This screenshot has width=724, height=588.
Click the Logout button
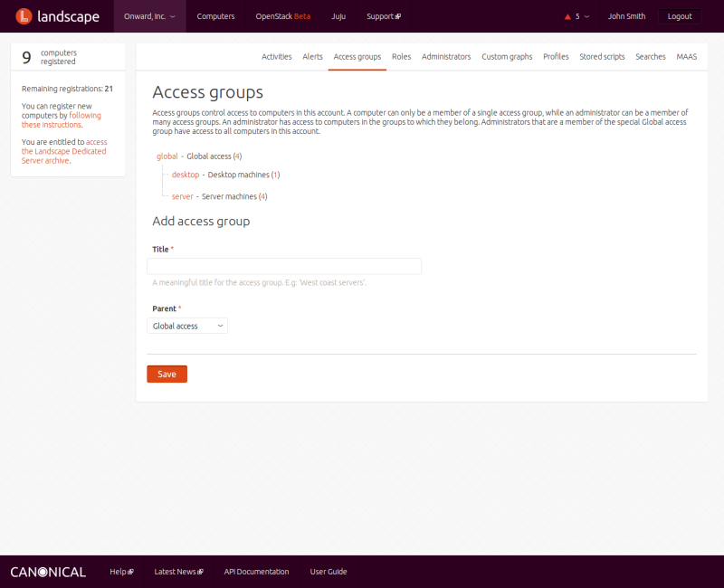679,16
